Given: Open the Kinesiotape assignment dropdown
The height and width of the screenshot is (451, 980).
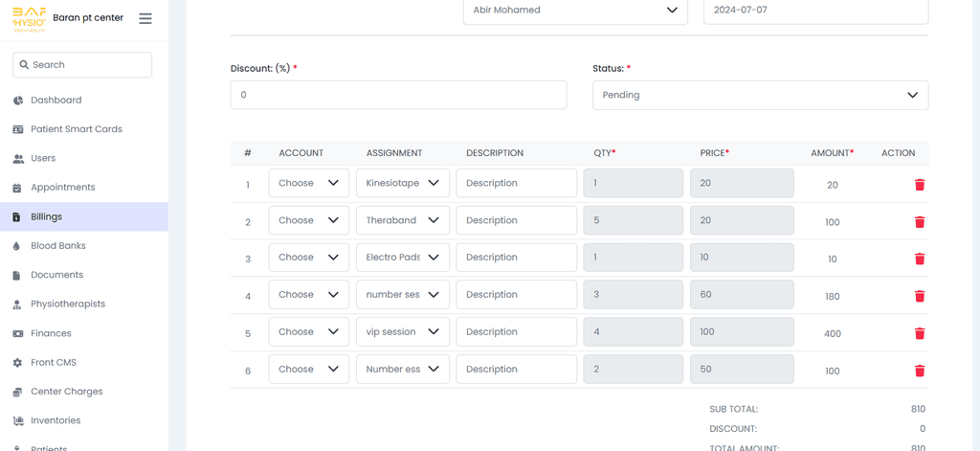Looking at the screenshot, I should tap(402, 183).
